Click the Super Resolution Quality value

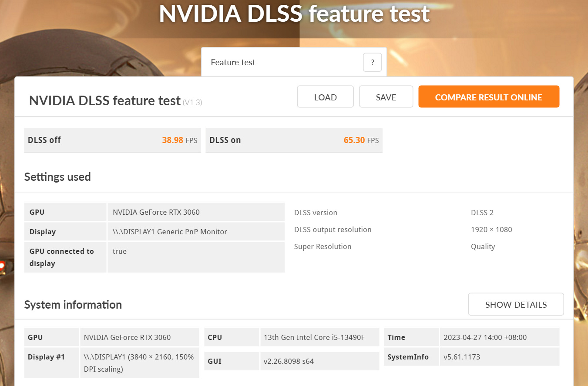483,246
